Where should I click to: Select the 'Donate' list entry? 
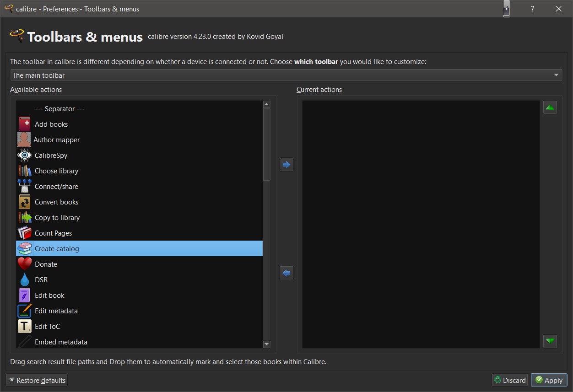(x=139, y=264)
